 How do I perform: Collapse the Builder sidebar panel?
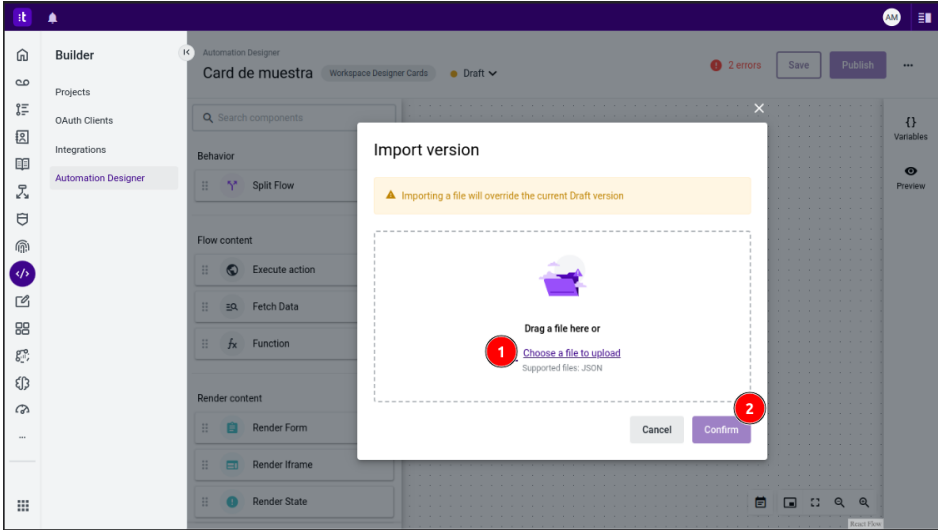(x=185, y=52)
